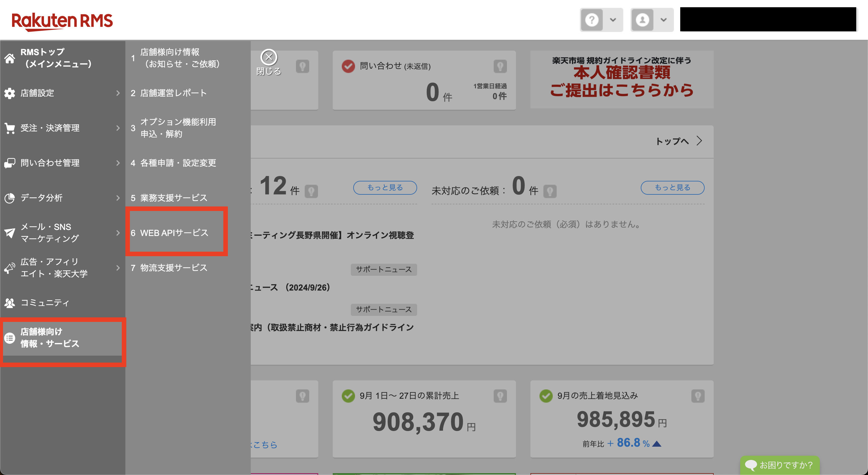Click the pie chart icon for データ分析
This screenshot has height=475, width=868.
[x=10, y=198]
